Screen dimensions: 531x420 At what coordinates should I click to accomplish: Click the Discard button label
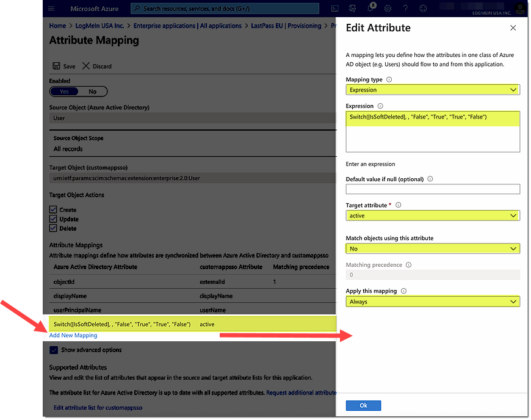[x=102, y=67]
